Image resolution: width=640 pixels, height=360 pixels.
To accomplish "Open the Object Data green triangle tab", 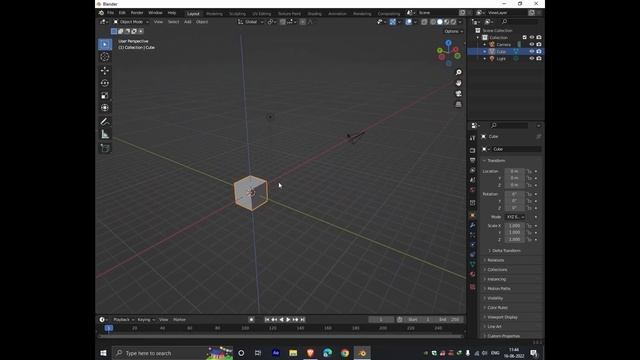I will [473, 264].
